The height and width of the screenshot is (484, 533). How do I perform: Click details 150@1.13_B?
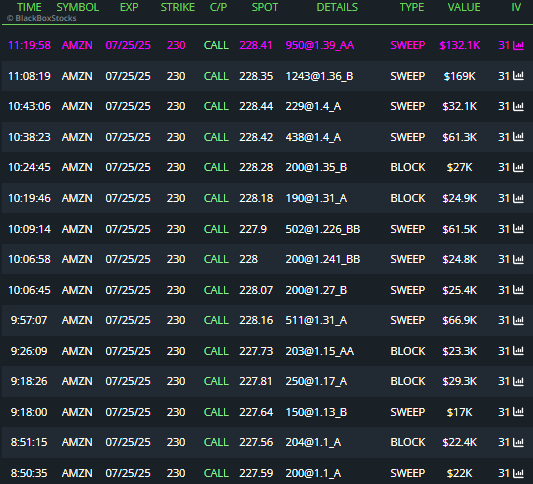pos(316,412)
